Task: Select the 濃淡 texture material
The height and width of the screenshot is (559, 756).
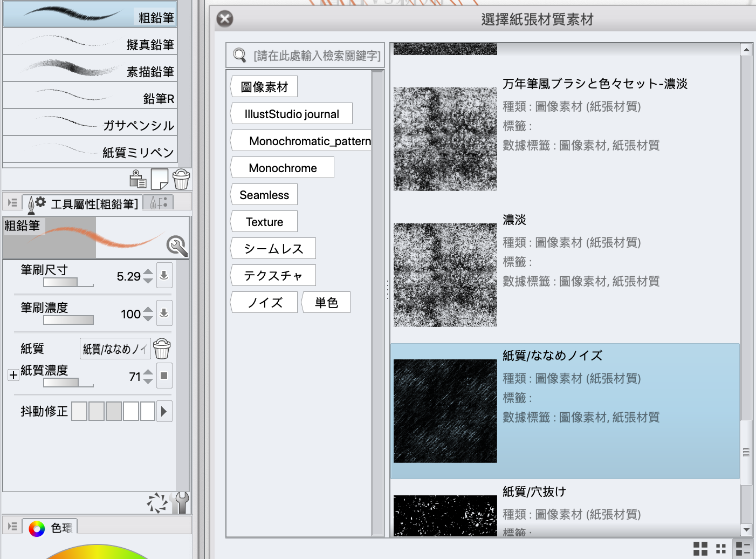Action: 565,275
